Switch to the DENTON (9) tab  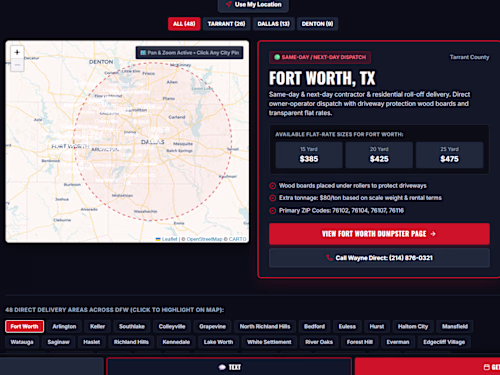pyautogui.click(x=317, y=24)
